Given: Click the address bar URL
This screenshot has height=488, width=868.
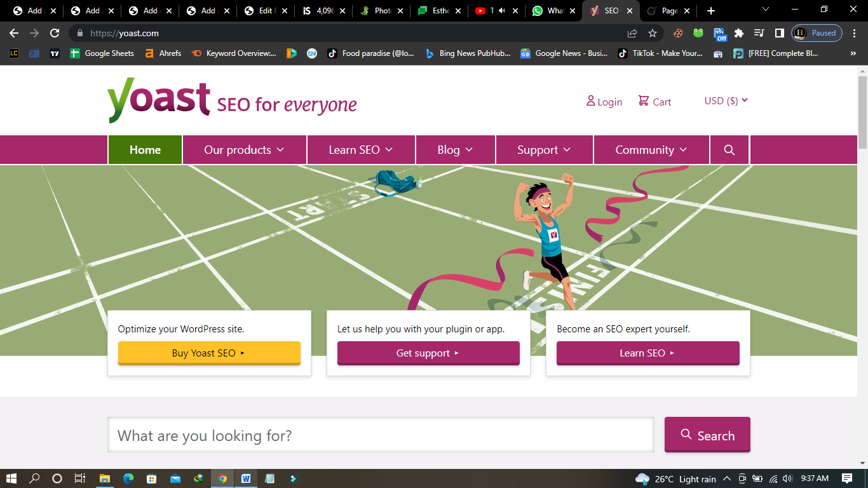Looking at the screenshot, I should click(x=125, y=33).
